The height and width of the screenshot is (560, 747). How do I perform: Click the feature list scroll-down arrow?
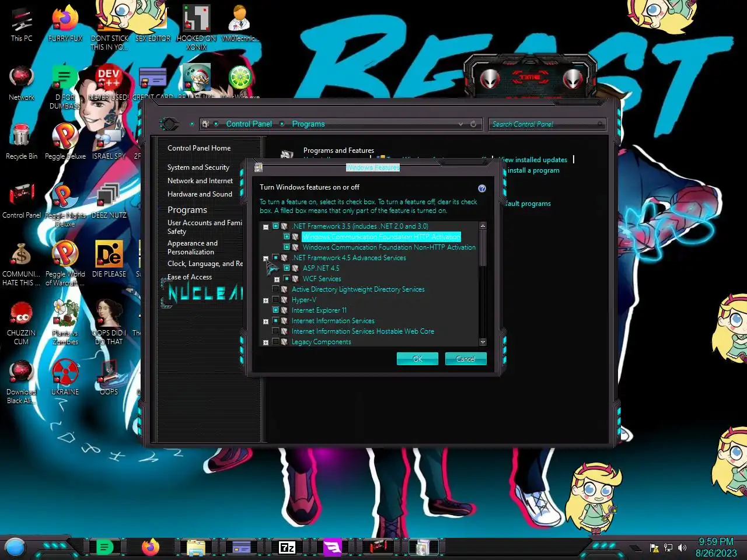tap(483, 342)
